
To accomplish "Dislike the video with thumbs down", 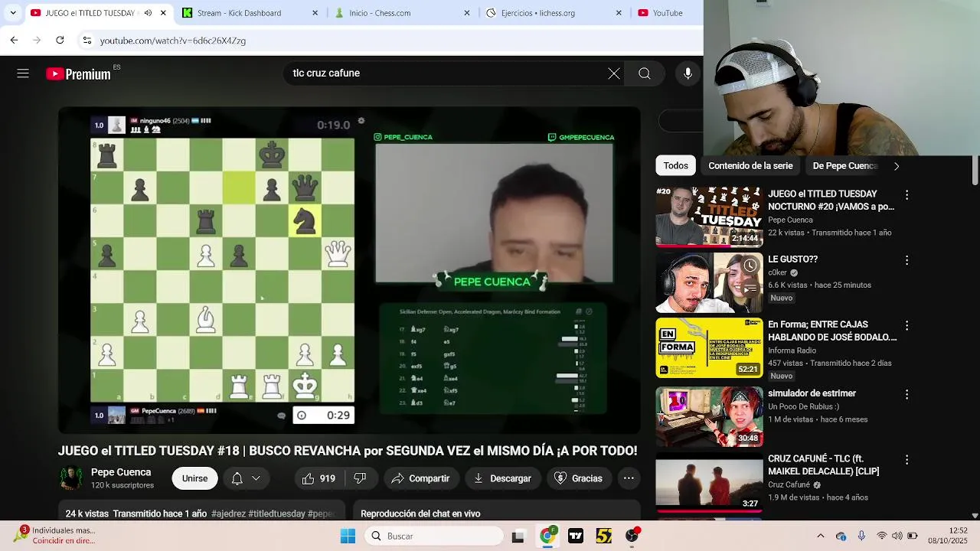I will coord(360,478).
